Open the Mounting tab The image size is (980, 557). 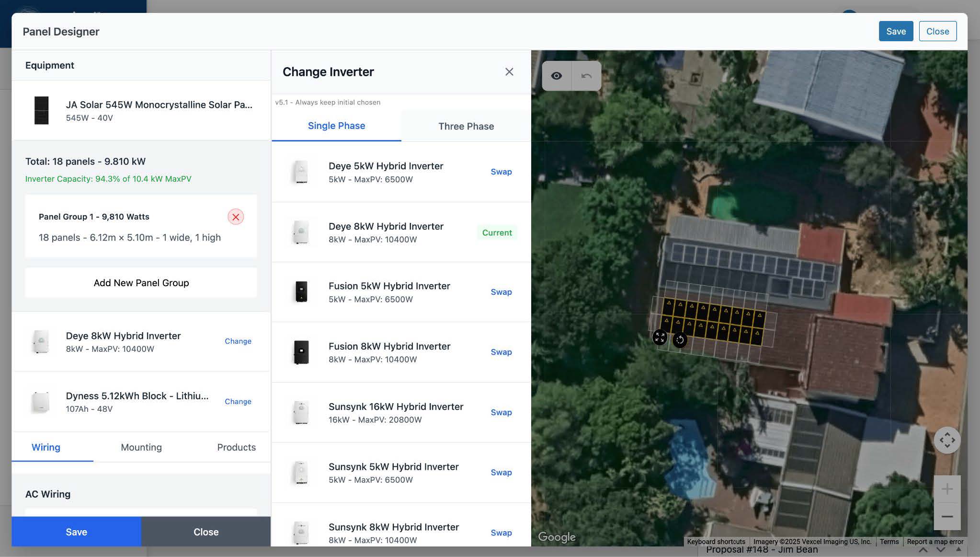pyautogui.click(x=141, y=447)
